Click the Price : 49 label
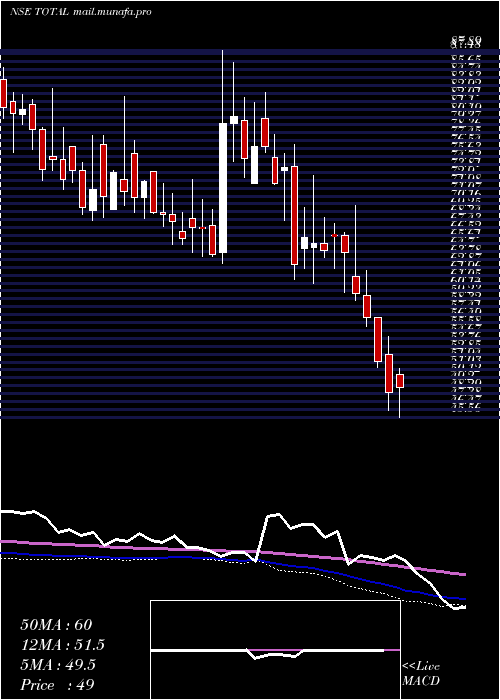Image resolution: width=500 pixels, height=700 pixels. (57, 685)
